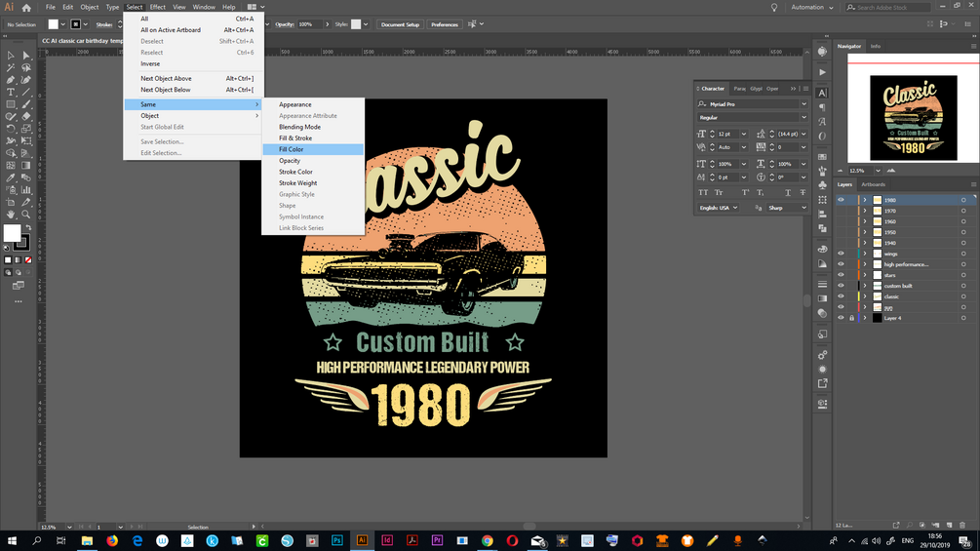Select the Zoom tool
Viewport: 980px width, 551px height.
point(26,215)
